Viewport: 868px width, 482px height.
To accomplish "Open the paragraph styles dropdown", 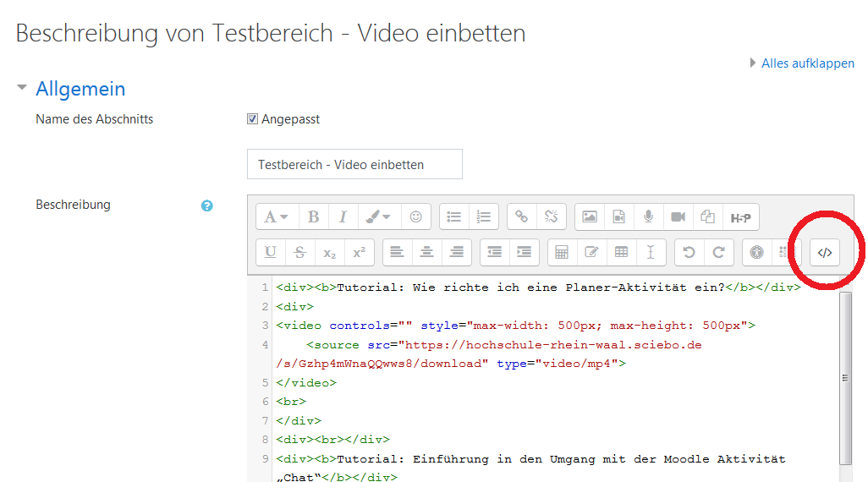I will 276,217.
